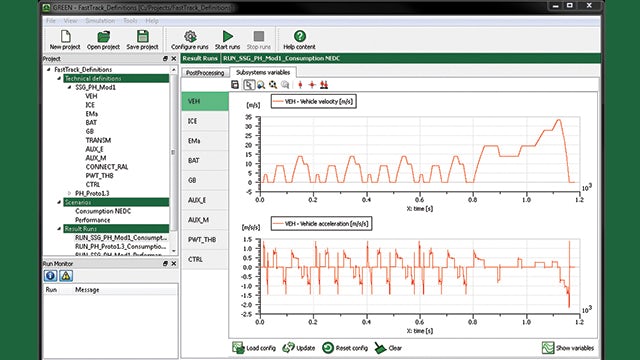Collapse the Scenarios section in project tree
The width and height of the screenshot is (640, 360).
(x=59, y=202)
